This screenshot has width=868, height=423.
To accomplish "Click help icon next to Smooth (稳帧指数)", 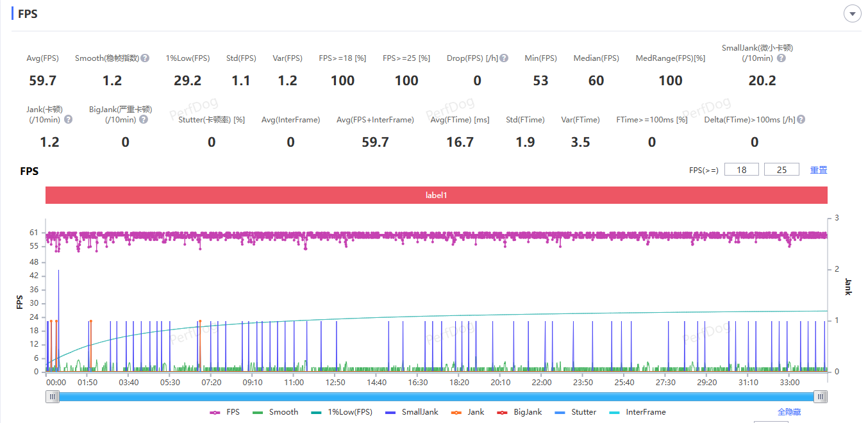I will 146,58.
